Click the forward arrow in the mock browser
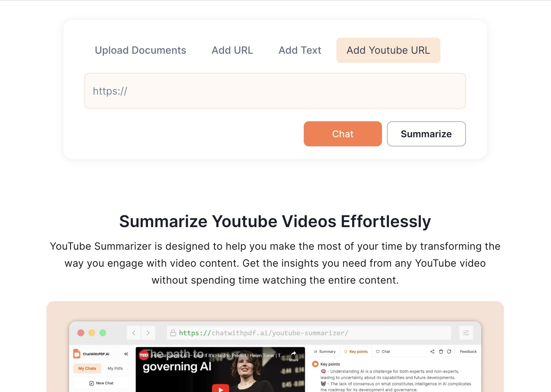Image resolution: width=551 pixels, height=392 pixels. pos(148,333)
